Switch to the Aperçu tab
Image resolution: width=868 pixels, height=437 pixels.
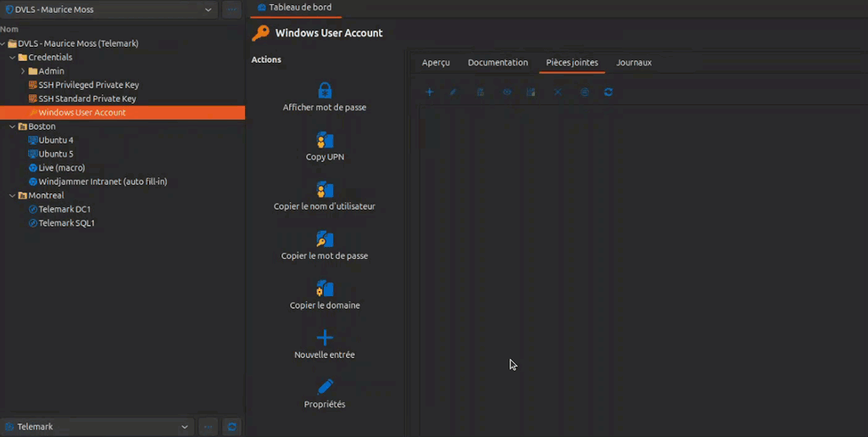coord(436,63)
